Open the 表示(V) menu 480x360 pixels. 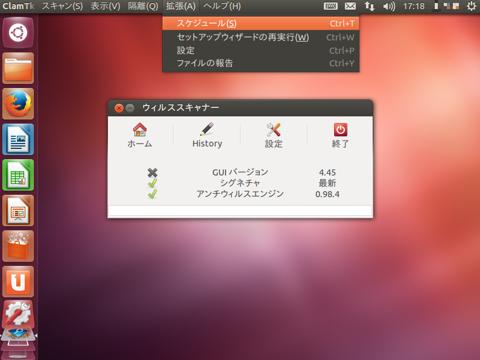(x=105, y=6)
